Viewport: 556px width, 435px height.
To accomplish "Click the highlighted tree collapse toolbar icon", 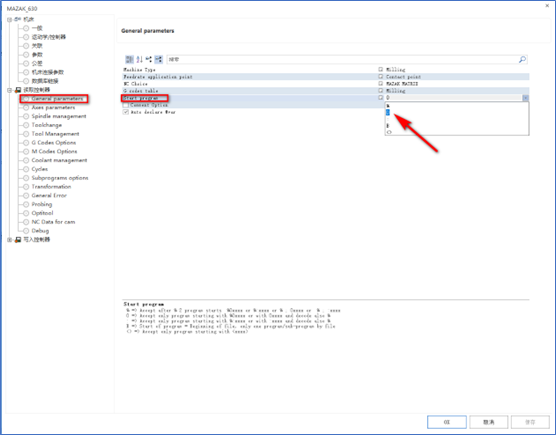I will click(x=158, y=60).
